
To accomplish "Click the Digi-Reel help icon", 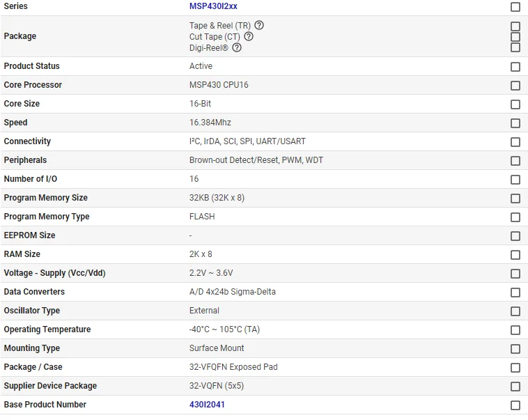I will tap(237, 47).
